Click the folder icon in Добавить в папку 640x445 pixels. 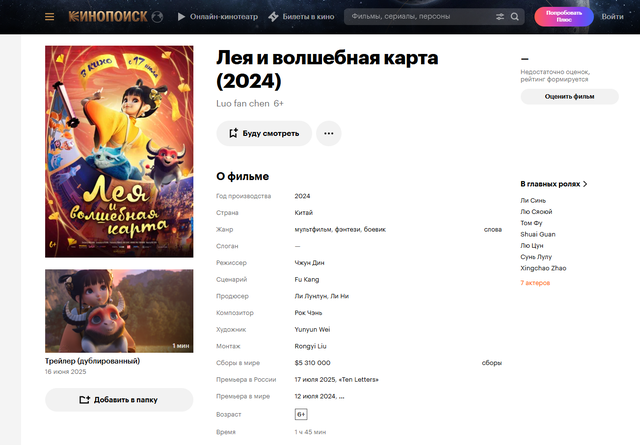coord(84,400)
